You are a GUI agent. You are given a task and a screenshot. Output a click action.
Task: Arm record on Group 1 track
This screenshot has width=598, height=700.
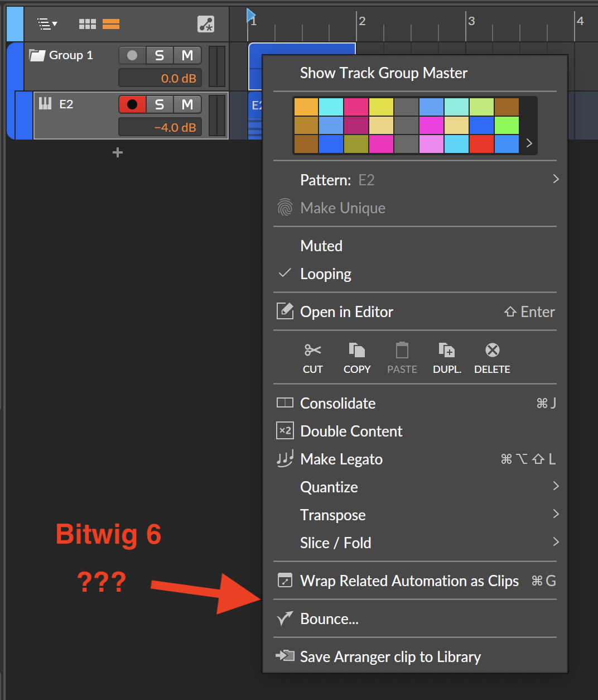(132, 55)
